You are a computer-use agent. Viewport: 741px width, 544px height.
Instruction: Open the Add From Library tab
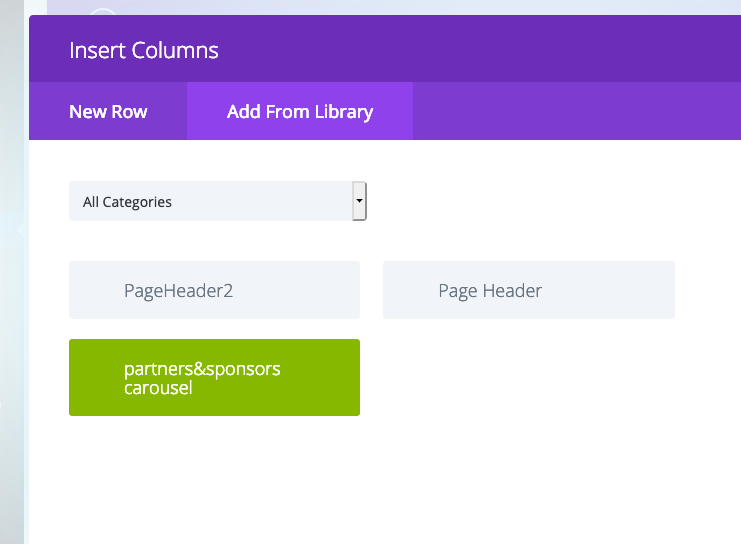(300, 112)
